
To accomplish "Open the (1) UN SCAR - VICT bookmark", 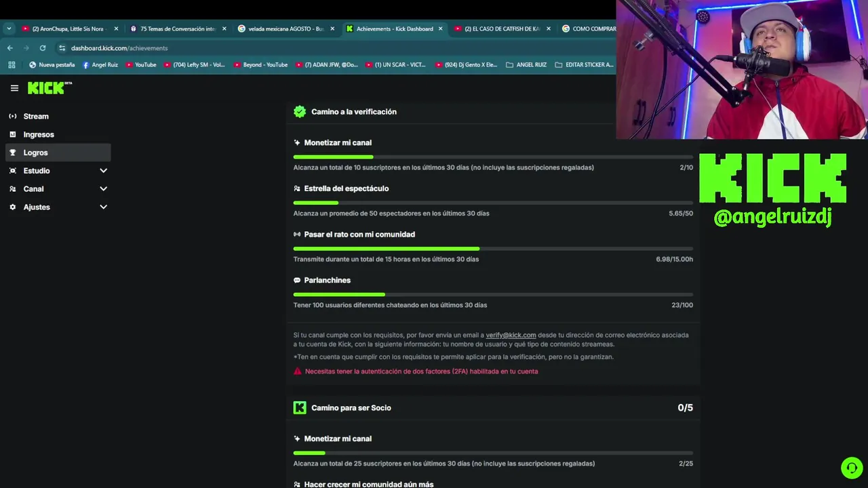I will (x=395, y=65).
